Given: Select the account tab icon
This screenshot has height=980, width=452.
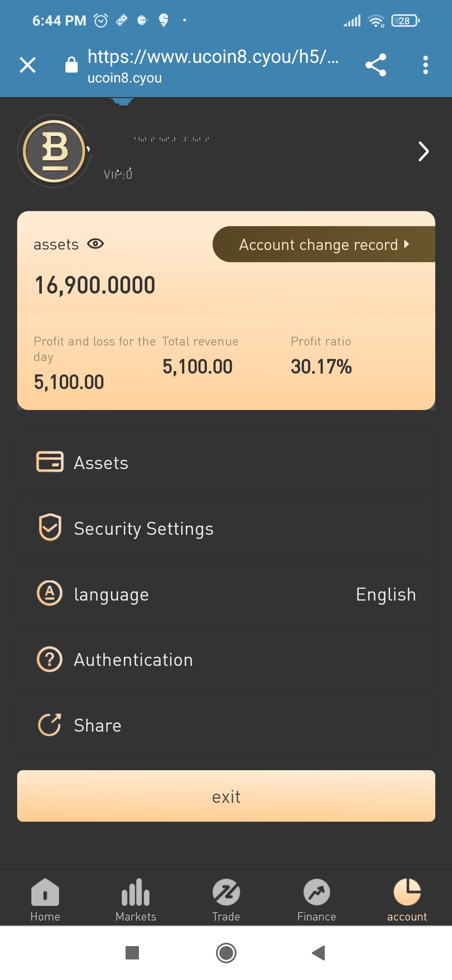Looking at the screenshot, I should pos(407,892).
